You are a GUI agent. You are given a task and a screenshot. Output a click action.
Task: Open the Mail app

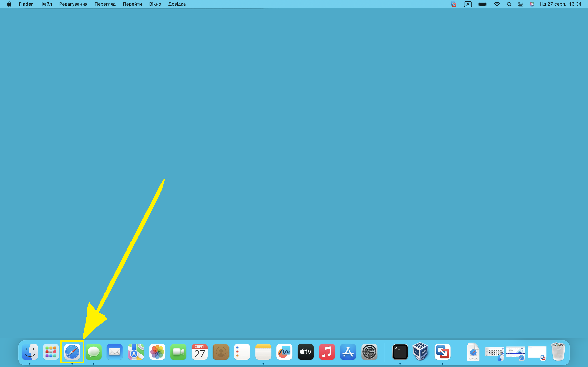(115, 352)
